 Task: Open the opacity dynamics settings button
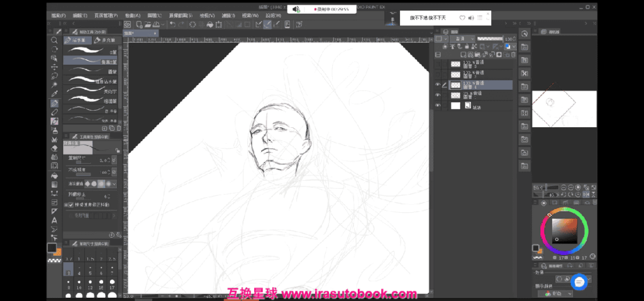coord(114,171)
